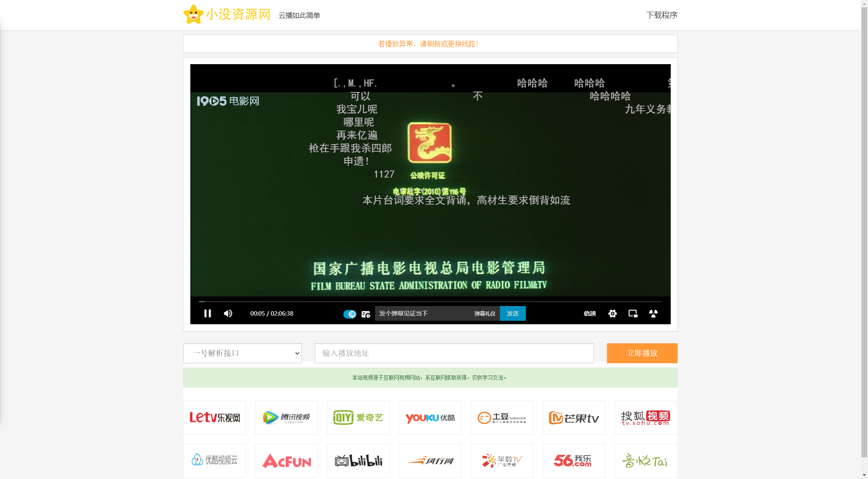868x479 pixels.
Task: Open player settings gear icon
Action: coord(612,313)
